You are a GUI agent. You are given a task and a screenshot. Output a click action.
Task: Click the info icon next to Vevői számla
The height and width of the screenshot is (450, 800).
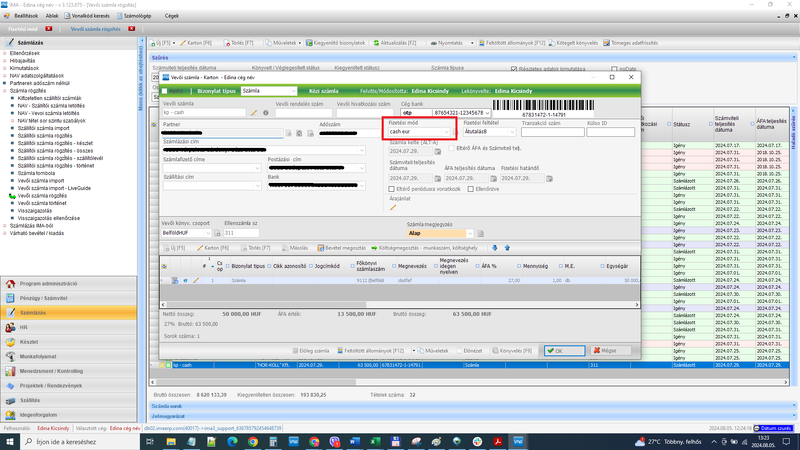[x=266, y=113]
